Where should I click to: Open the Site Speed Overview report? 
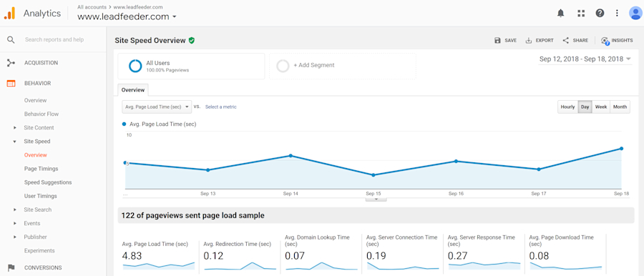(x=35, y=155)
